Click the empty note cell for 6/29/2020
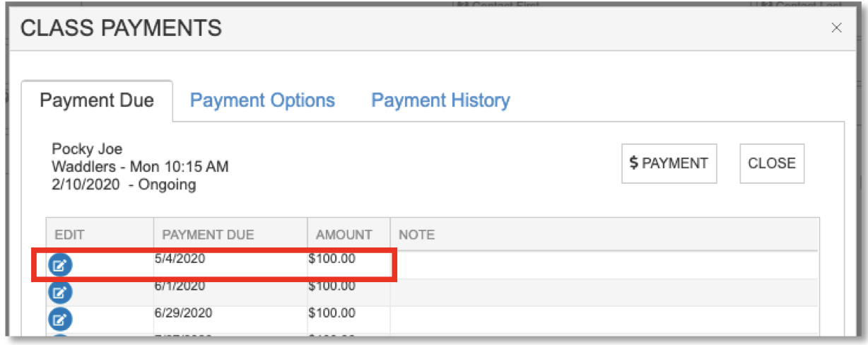The image size is (868, 345). click(601, 318)
